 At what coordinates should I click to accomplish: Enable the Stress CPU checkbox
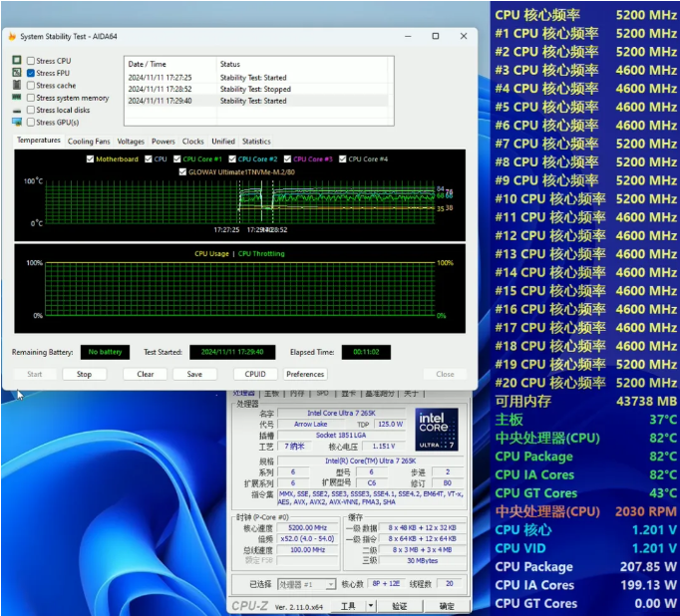pos(31,61)
